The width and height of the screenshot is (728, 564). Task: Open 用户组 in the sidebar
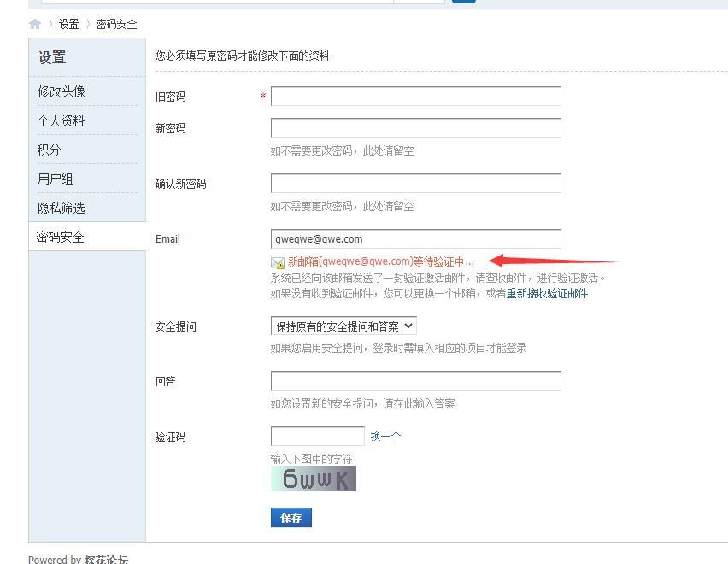click(x=56, y=179)
